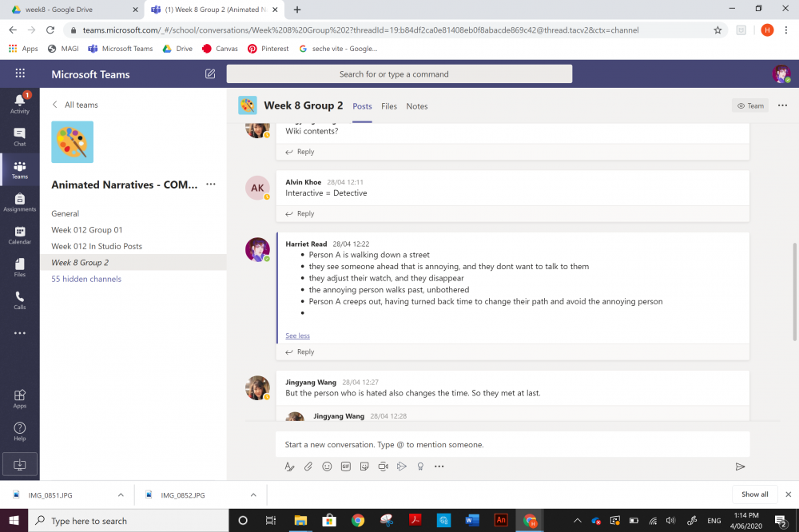The height and width of the screenshot is (532, 799).
Task: Switch to the Notes tab
Action: pos(417,106)
